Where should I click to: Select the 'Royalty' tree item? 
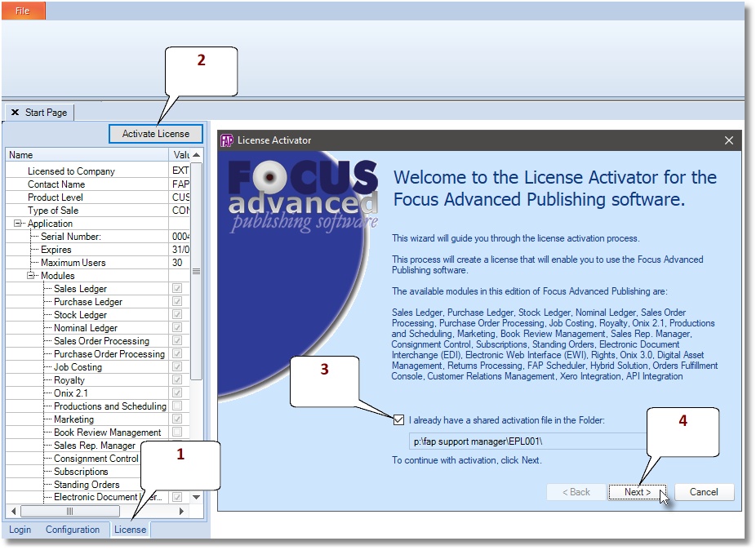point(69,379)
